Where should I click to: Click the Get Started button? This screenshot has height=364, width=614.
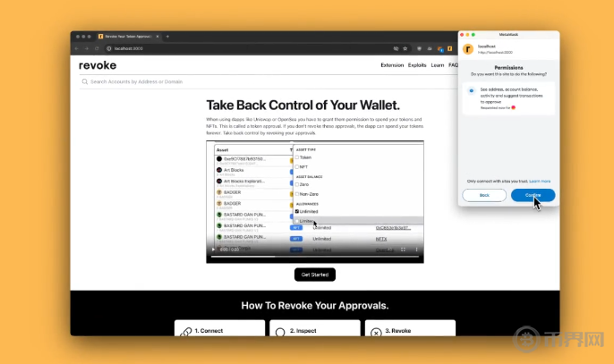315,275
